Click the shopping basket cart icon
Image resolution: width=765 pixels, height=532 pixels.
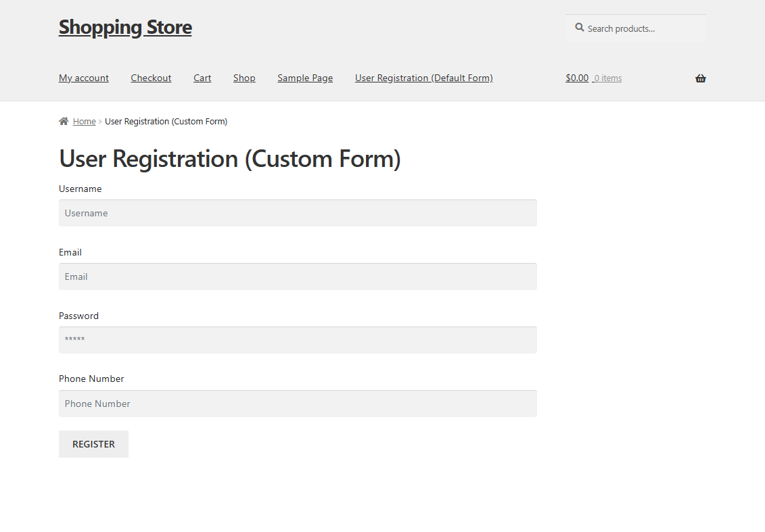click(701, 78)
